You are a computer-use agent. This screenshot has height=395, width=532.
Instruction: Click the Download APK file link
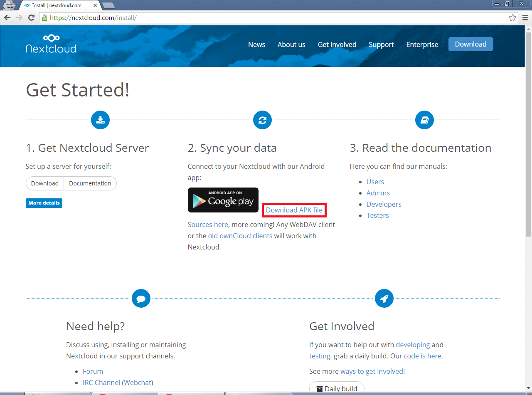click(294, 210)
